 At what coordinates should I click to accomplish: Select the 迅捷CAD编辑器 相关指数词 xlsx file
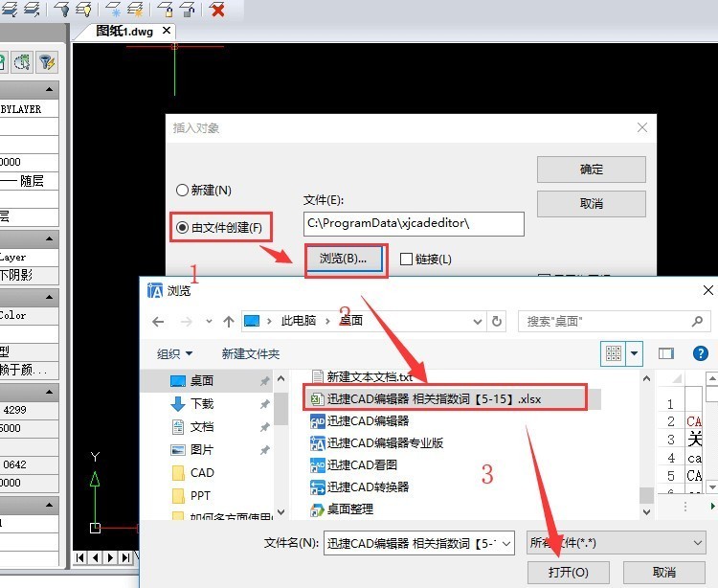coord(426,399)
